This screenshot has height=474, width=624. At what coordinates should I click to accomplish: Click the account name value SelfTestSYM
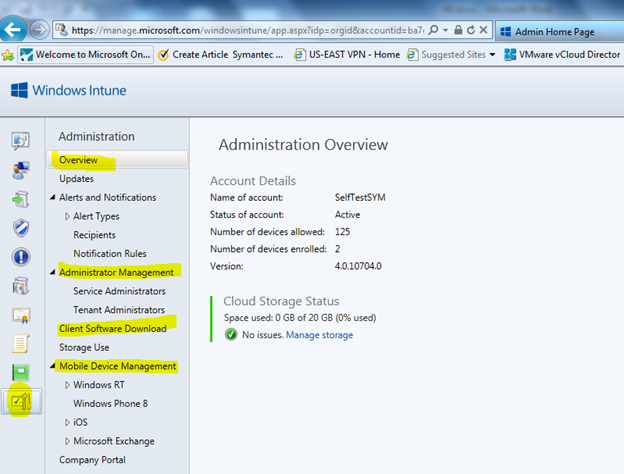click(x=360, y=197)
